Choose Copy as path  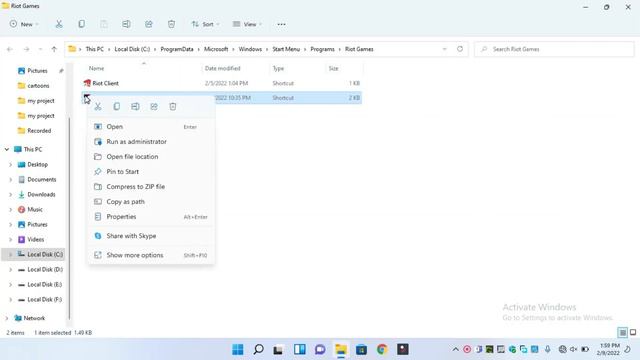[151, 202]
